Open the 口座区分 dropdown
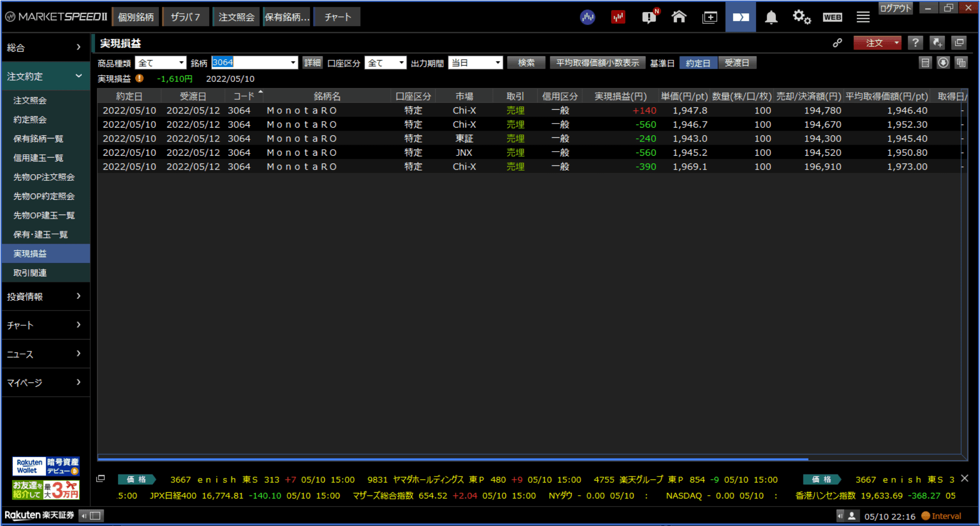The image size is (980, 526). (385, 63)
